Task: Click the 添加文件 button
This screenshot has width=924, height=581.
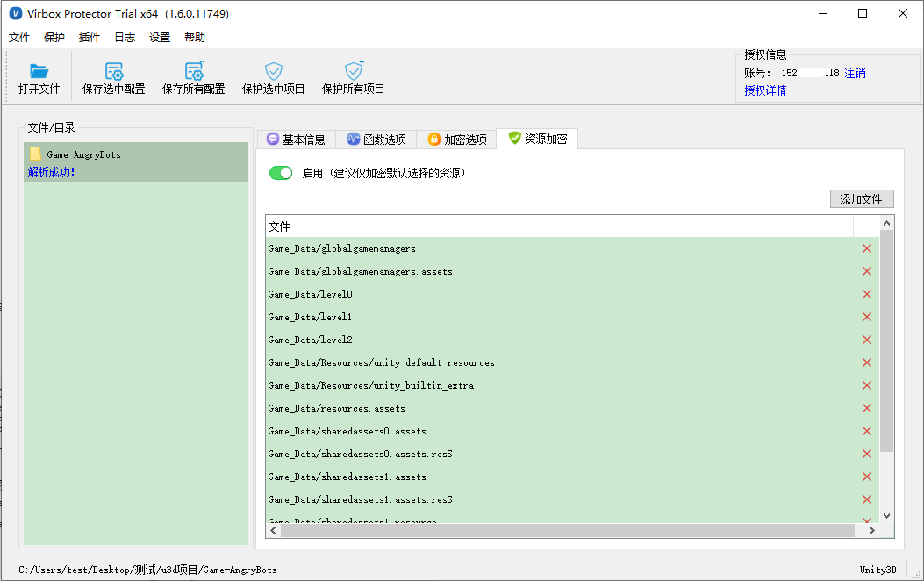Action: click(862, 199)
